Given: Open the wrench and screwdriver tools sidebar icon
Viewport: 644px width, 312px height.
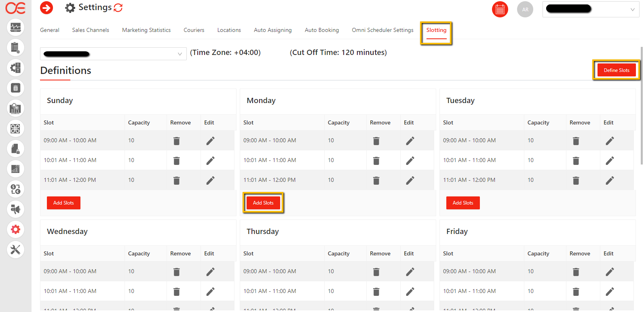Looking at the screenshot, I should (x=15, y=250).
